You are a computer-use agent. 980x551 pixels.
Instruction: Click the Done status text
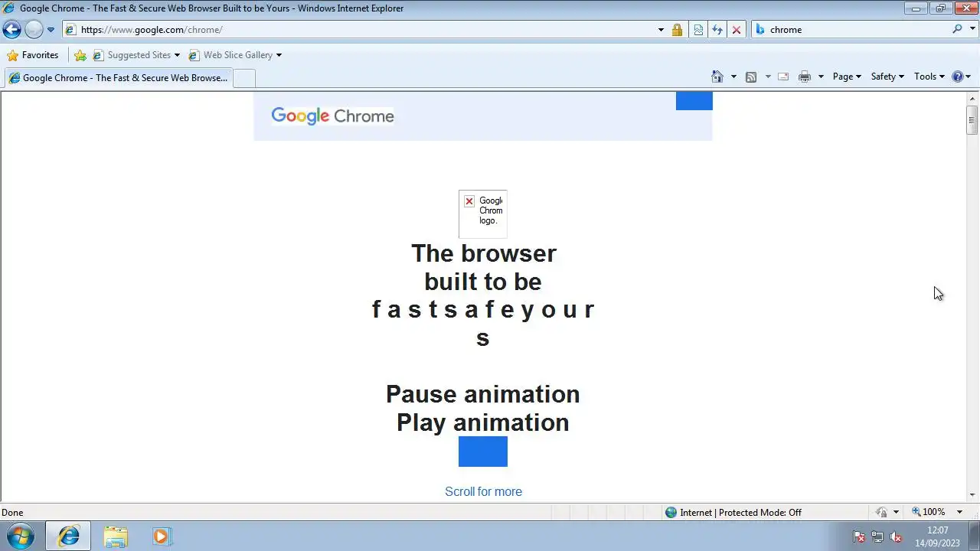coord(12,513)
